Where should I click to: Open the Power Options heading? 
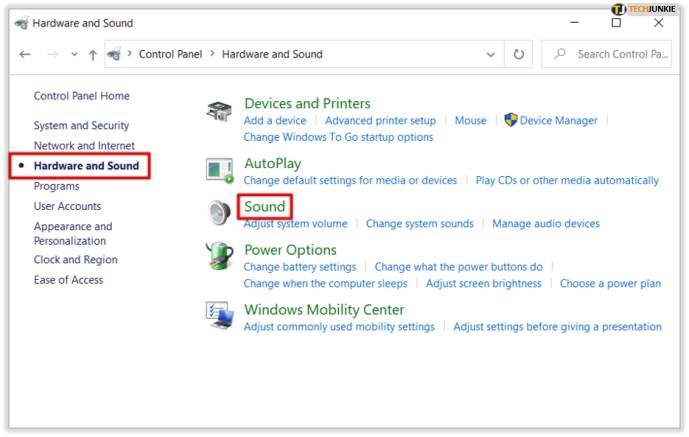tap(290, 250)
